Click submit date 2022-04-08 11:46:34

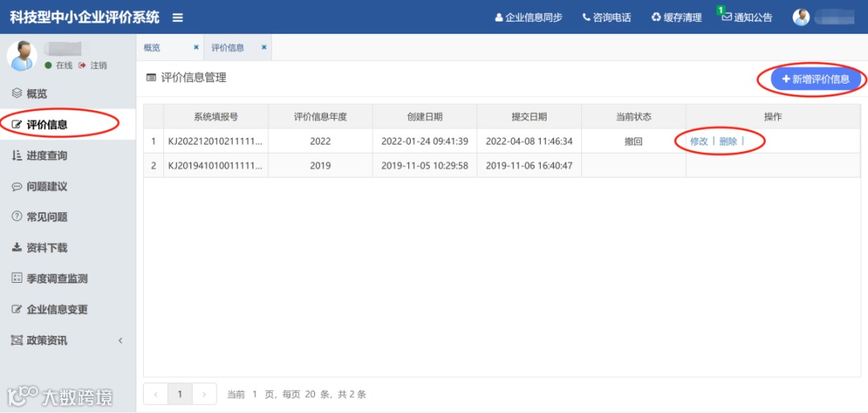pos(529,141)
